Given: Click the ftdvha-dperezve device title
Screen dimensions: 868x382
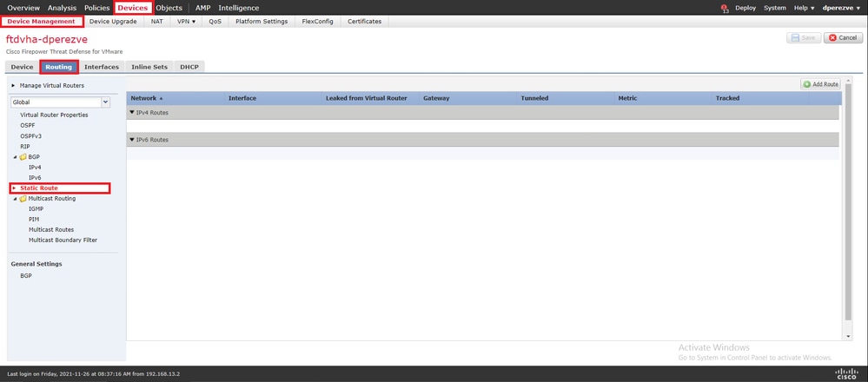Looking at the screenshot, I should pyautogui.click(x=47, y=40).
